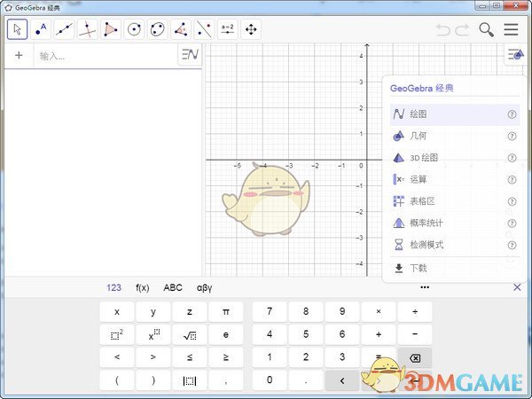Screen dimensions: 532x399
Task: Switch keyboard to αβγ tab
Action: tap(204, 287)
